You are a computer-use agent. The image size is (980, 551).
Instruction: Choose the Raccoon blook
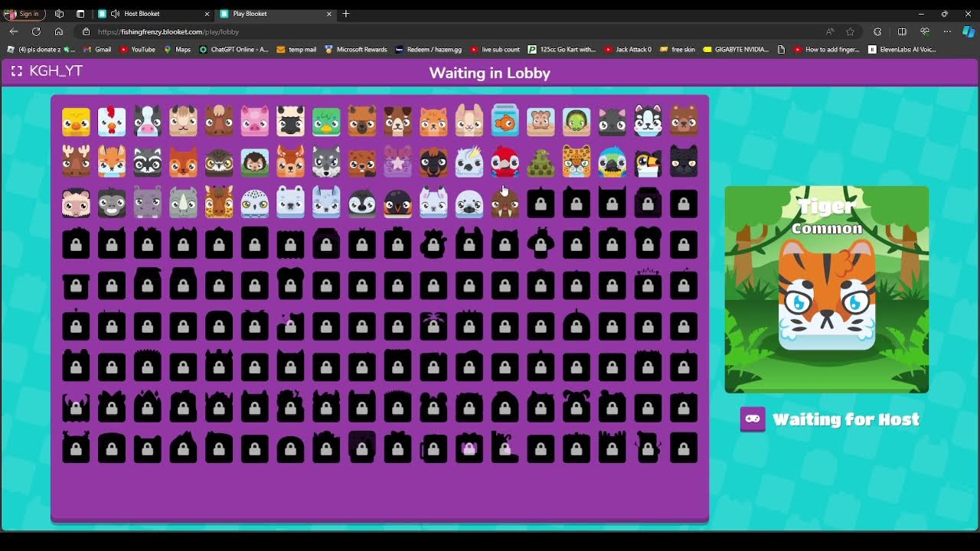tap(148, 162)
